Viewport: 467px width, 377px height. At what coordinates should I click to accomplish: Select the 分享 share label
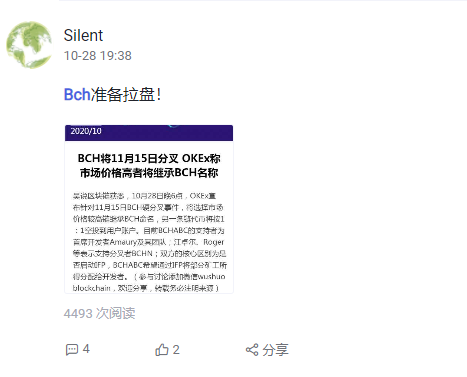tap(275, 350)
